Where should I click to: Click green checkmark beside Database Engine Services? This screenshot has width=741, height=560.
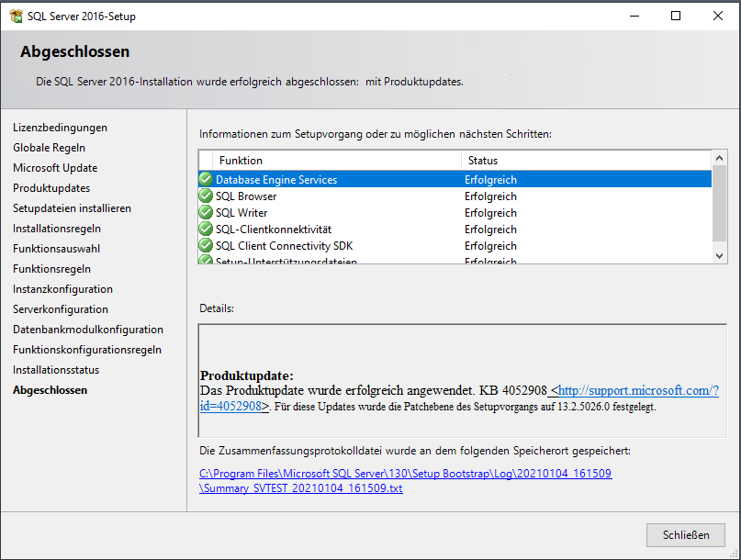coord(206,179)
